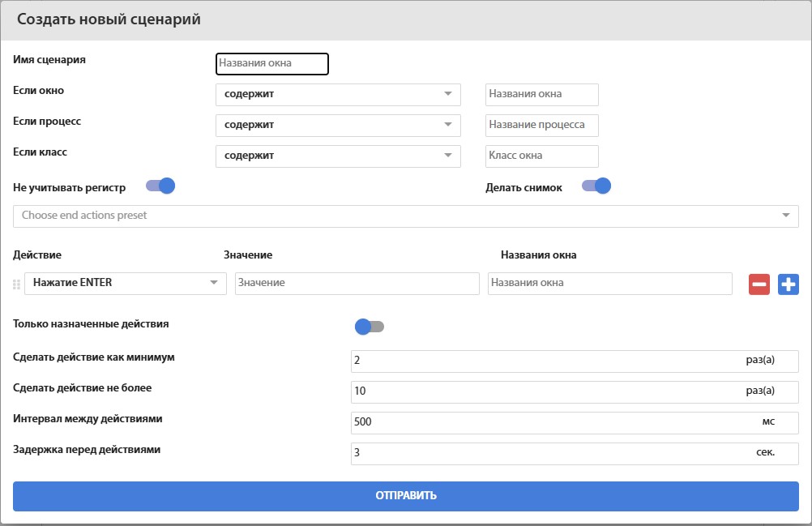Open the "содержит" dropdown for "Если класс"
The height and width of the screenshot is (526, 812).
[337, 156]
